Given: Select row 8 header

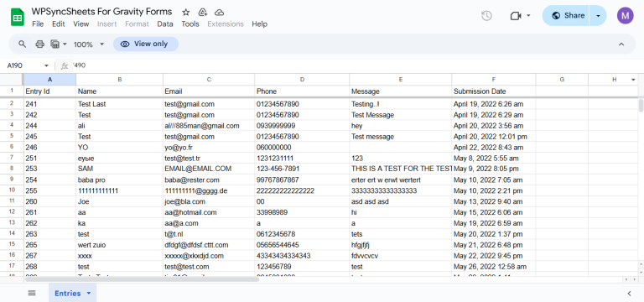Looking at the screenshot, I should tap(12, 169).
